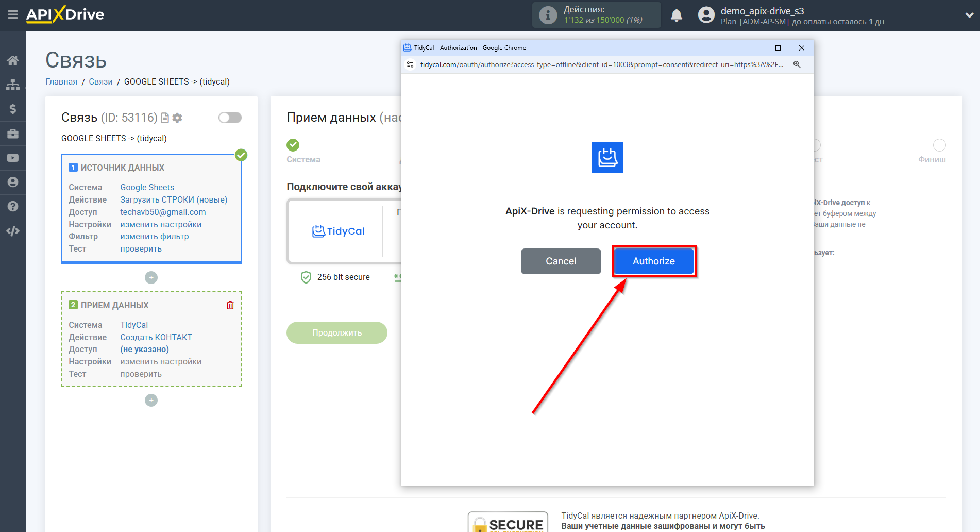980x532 pixels.
Task: Open techavb50@gmail.com access link
Action: point(163,212)
